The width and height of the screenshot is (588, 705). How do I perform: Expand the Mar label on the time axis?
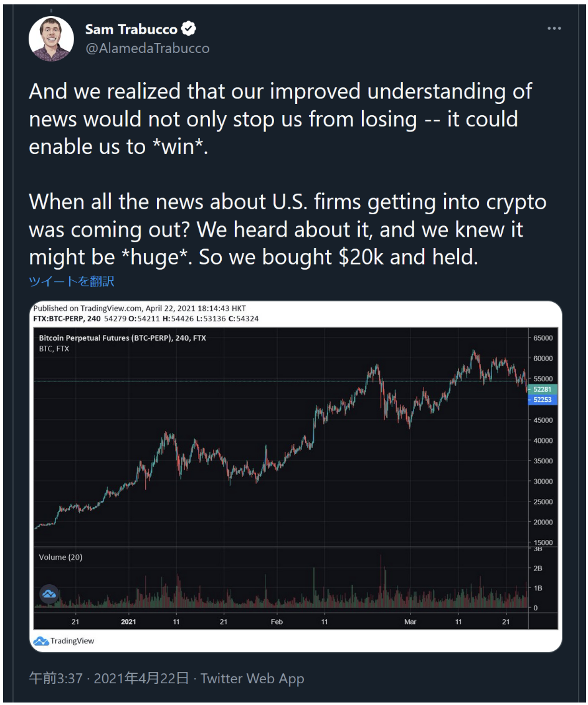412,621
